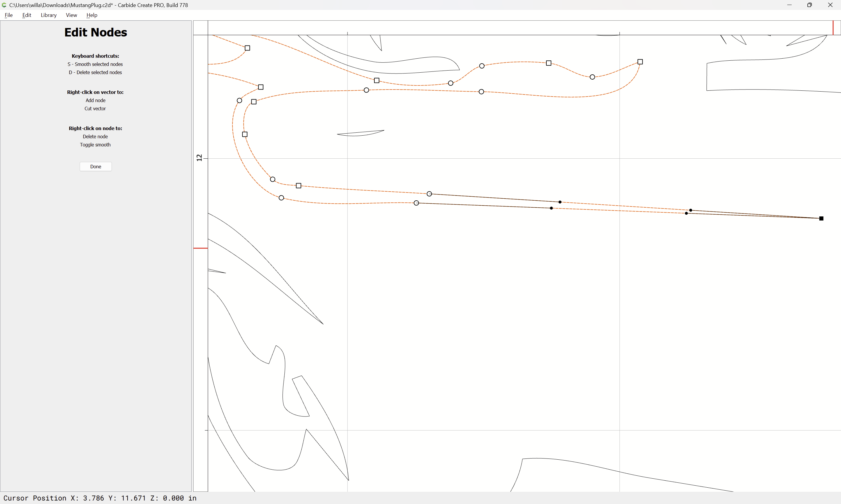This screenshot has width=841, height=504.
Task: Select the circle node where the upper black handle line begins
Action: pos(429,194)
